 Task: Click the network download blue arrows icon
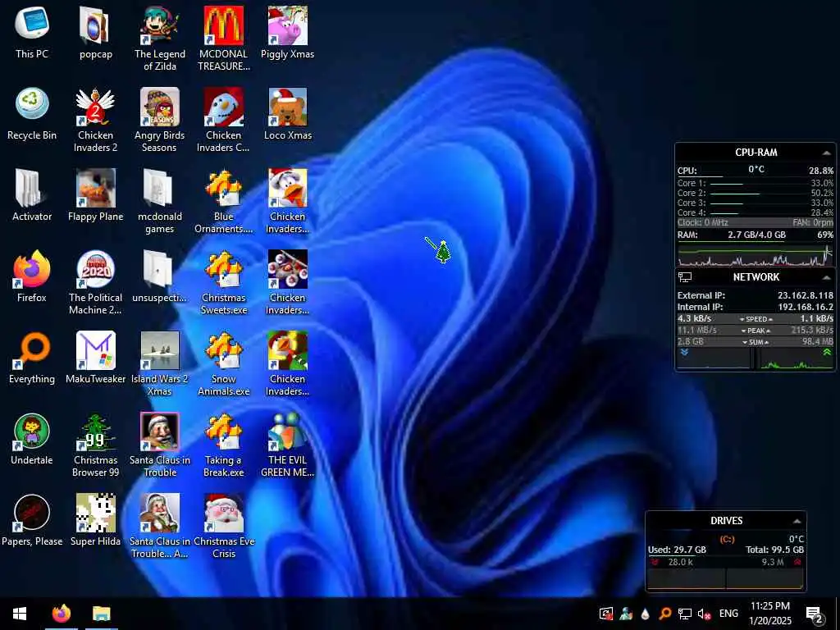pos(684,353)
